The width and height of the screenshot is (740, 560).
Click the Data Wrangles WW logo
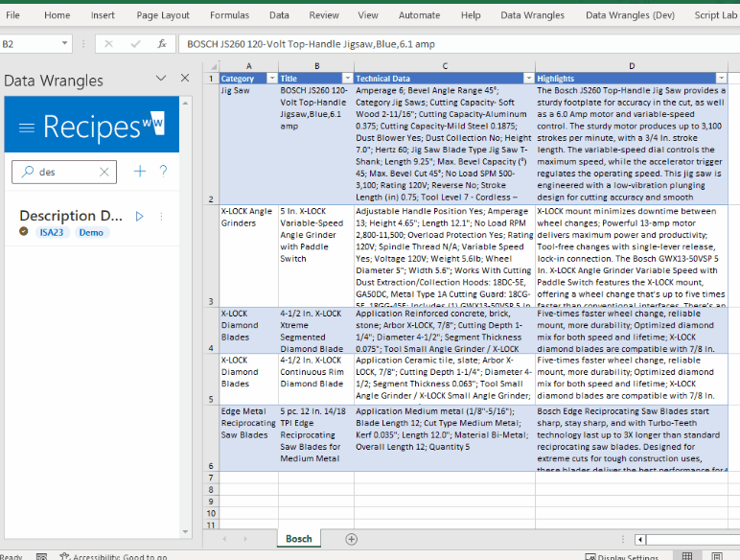pos(154,124)
